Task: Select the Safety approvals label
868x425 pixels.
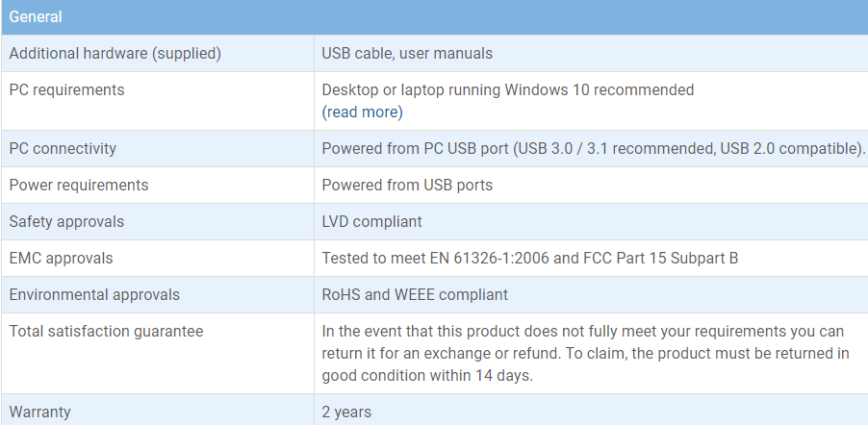Action: pyautogui.click(x=66, y=221)
